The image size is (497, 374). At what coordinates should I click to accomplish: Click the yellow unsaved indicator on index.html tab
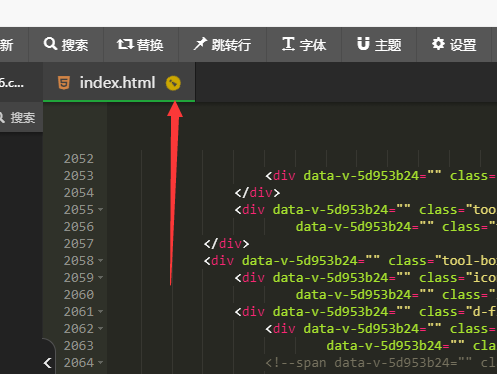point(173,83)
